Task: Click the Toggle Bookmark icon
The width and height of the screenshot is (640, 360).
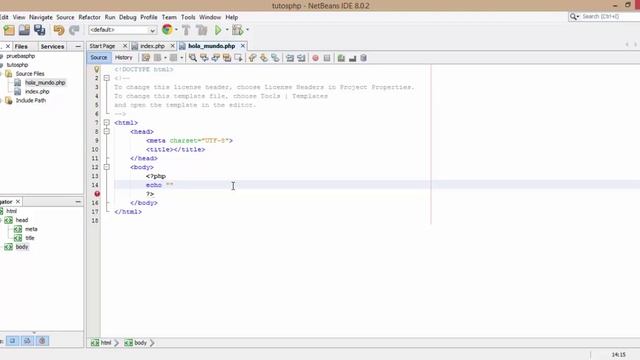Action: 275,58
